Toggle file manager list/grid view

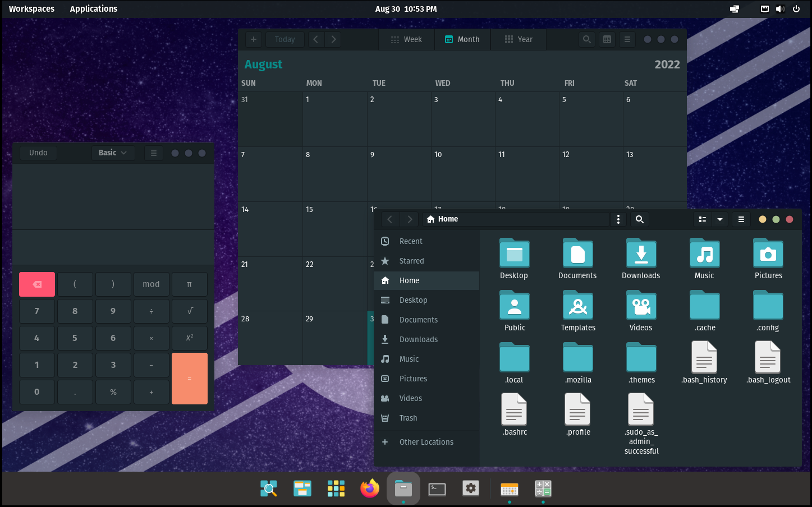[x=702, y=219]
